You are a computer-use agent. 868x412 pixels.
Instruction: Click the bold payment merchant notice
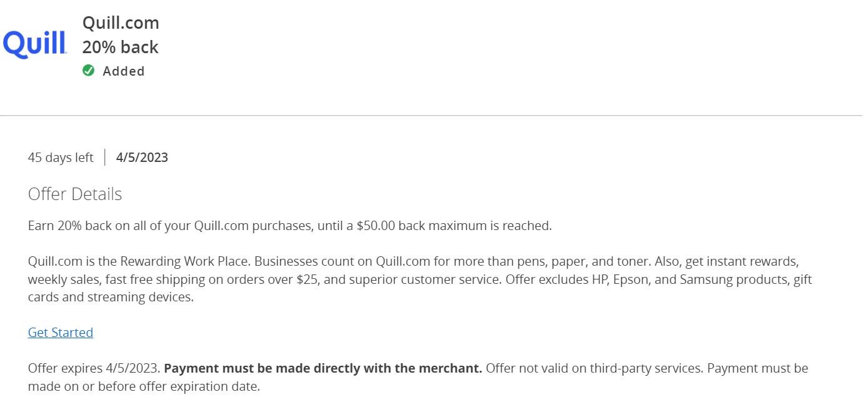pyautogui.click(x=323, y=368)
